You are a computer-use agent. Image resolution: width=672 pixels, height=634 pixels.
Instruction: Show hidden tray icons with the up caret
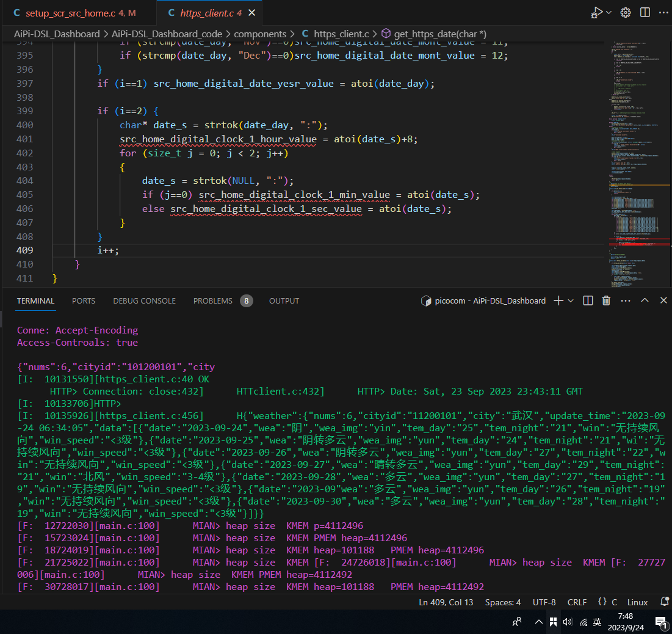[539, 622]
